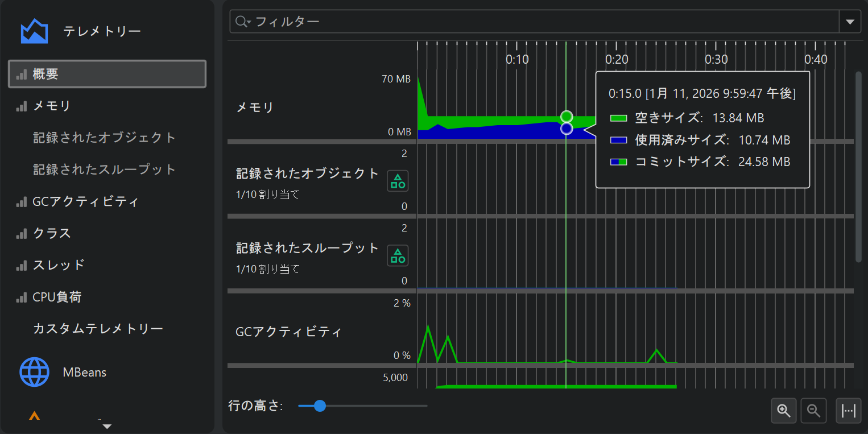This screenshot has height=434, width=868.
Task: Click the 10.74 MB value in tooltip
Action: 764,140
